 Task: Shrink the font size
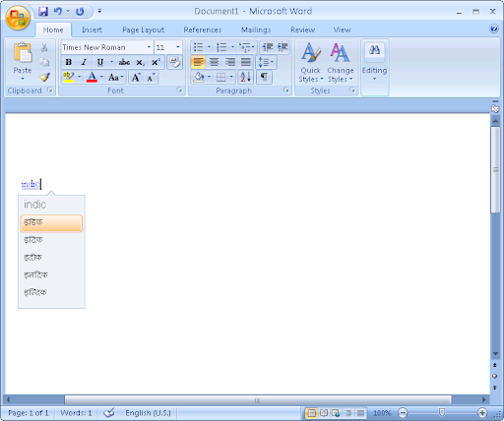(151, 78)
